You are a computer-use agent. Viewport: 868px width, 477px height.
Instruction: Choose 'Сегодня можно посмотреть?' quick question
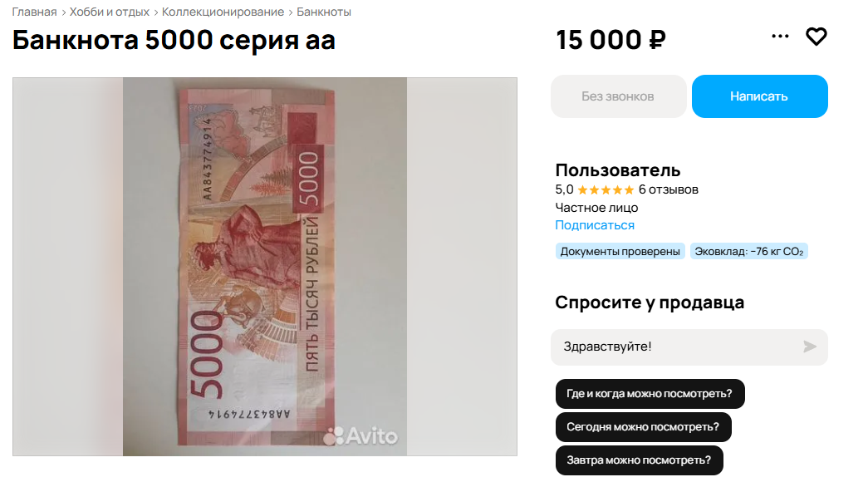click(643, 427)
